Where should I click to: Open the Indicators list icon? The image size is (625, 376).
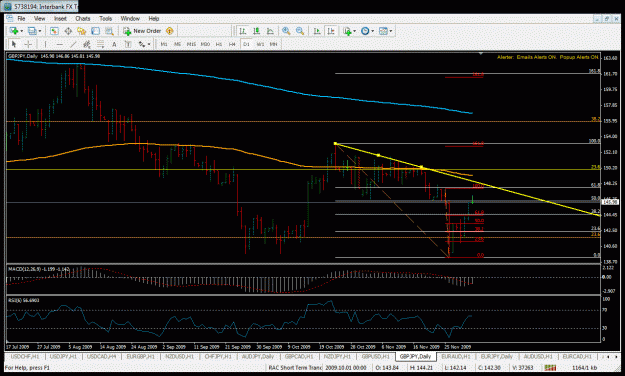click(x=347, y=31)
